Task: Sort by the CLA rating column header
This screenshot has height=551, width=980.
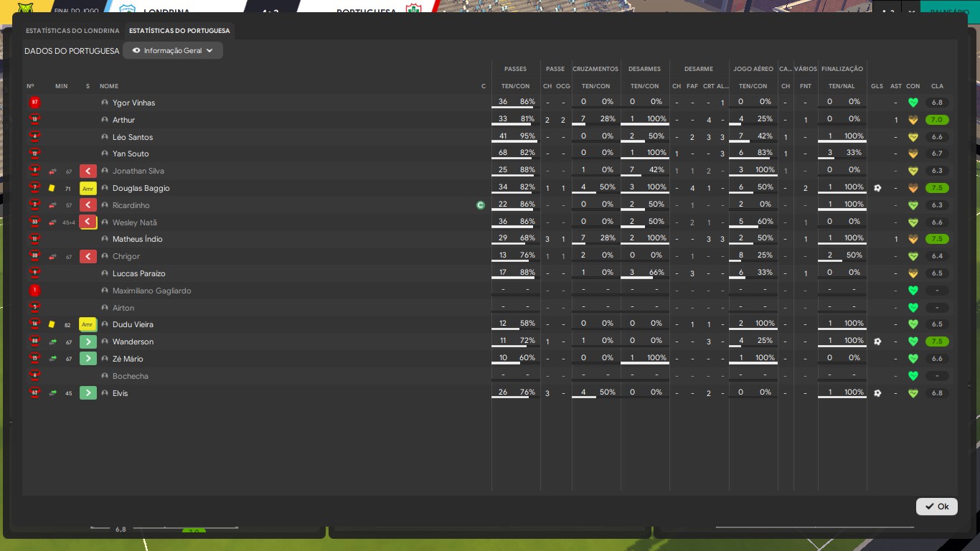Action: tap(938, 86)
